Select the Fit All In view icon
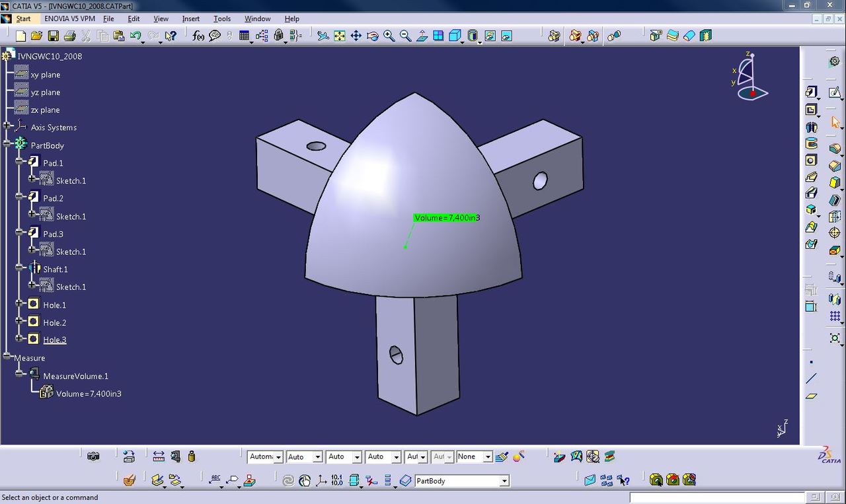 (340, 36)
